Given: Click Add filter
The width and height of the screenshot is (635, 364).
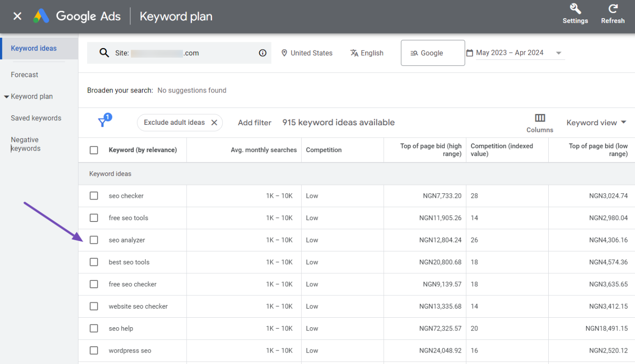Looking at the screenshot, I should tap(255, 123).
